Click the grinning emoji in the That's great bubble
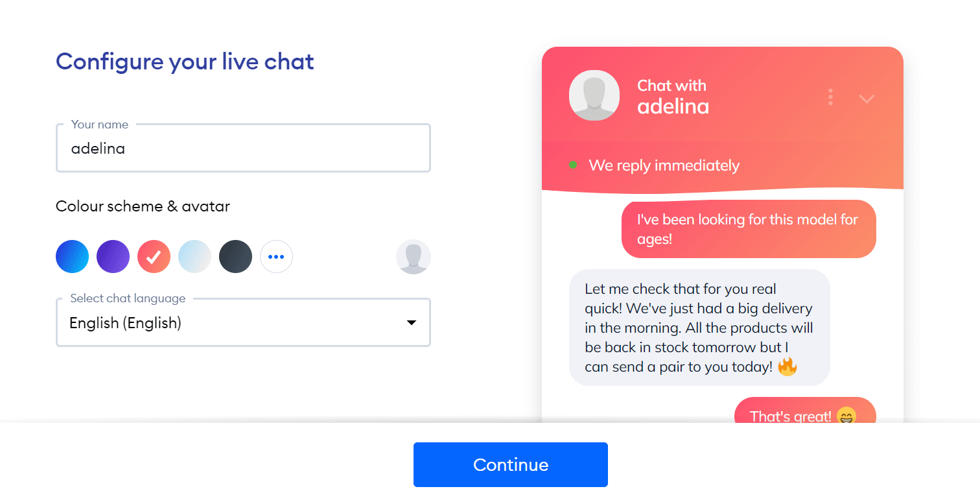 pyautogui.click(x=846, y=416)
